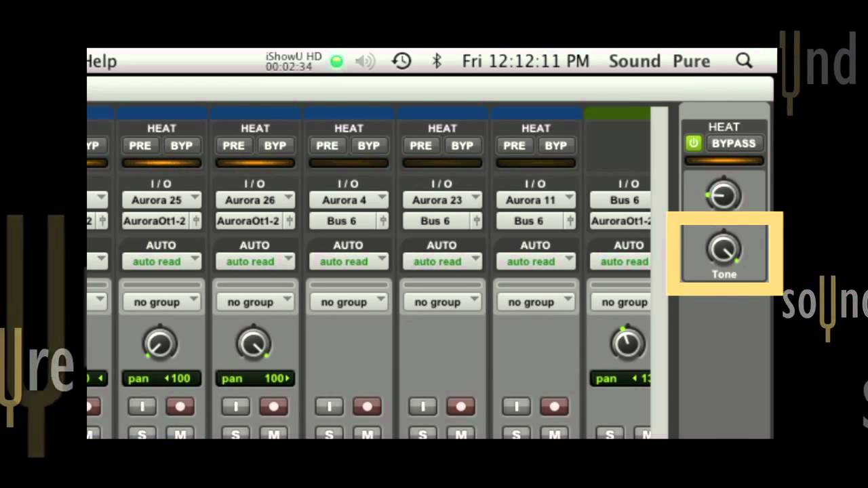
Task: Open the Aurora 26 input selector
Action: point(255,200)
